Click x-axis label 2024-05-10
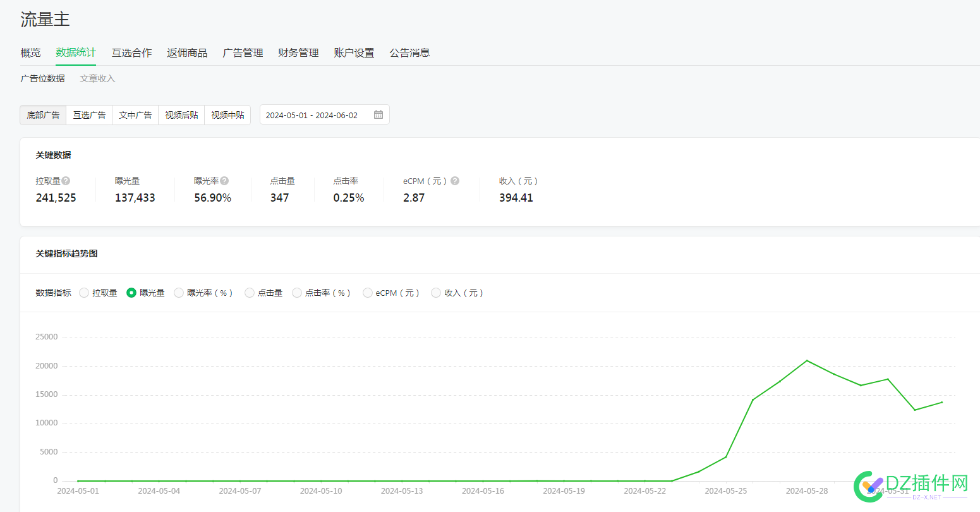This screenshot has height=512, width=980. click(321, 491)
